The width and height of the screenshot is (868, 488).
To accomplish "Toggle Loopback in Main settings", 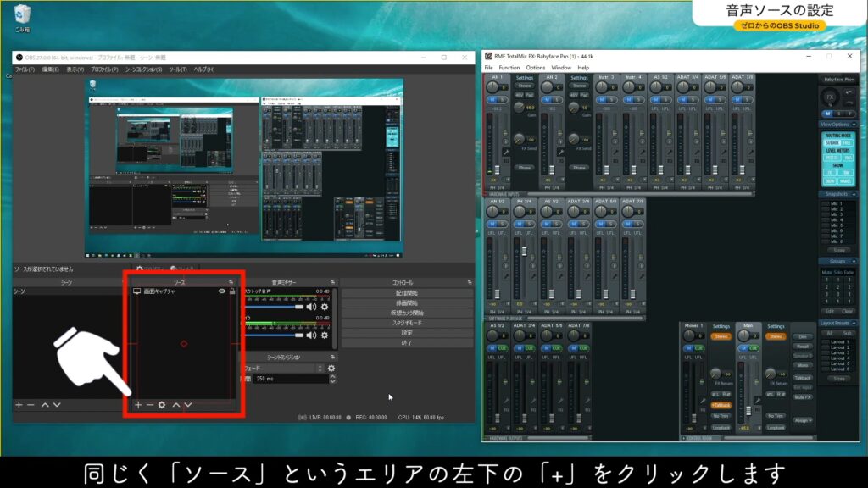I will [x=776, y=428].
